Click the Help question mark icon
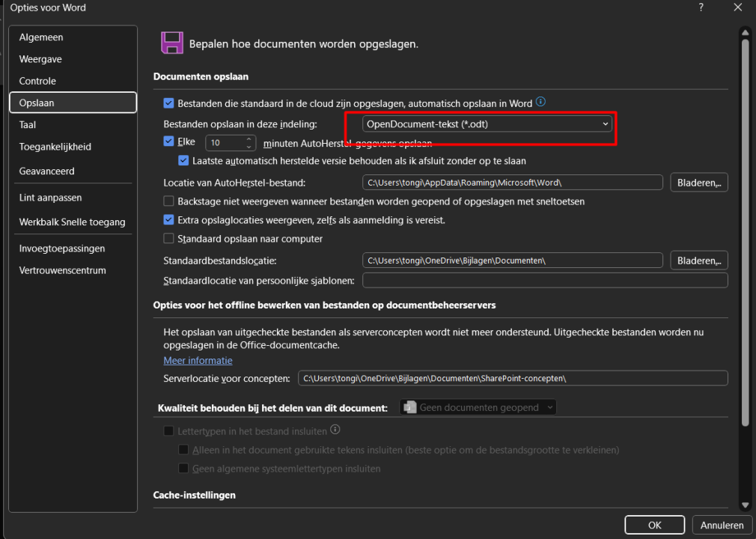756x539 pixels. click(x=701, y=7)
